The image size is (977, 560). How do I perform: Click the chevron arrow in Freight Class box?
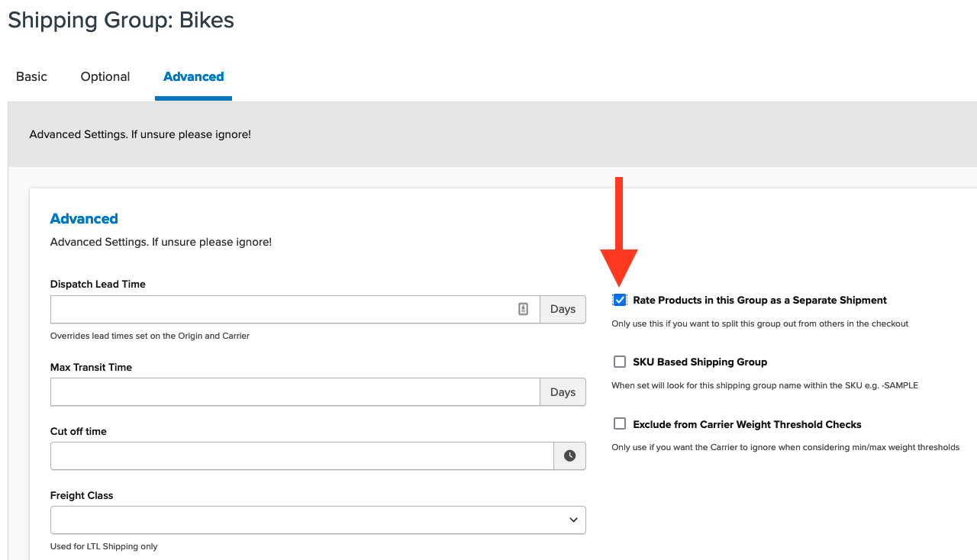tap(573, 520)
